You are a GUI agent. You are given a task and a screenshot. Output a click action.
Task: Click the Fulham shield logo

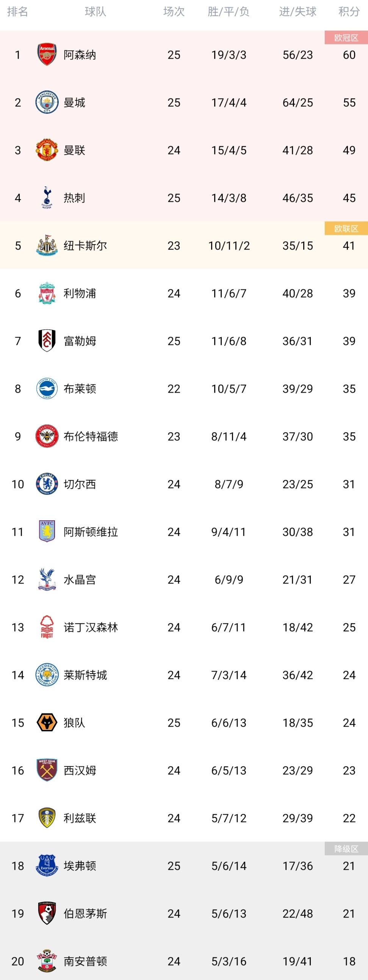(47, 340)
